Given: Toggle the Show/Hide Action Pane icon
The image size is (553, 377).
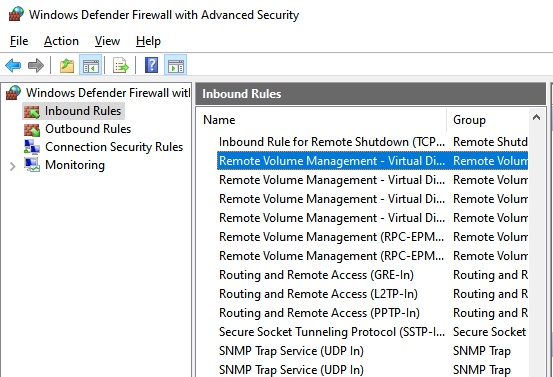Looking at the screenshot, I should point(176,65).
